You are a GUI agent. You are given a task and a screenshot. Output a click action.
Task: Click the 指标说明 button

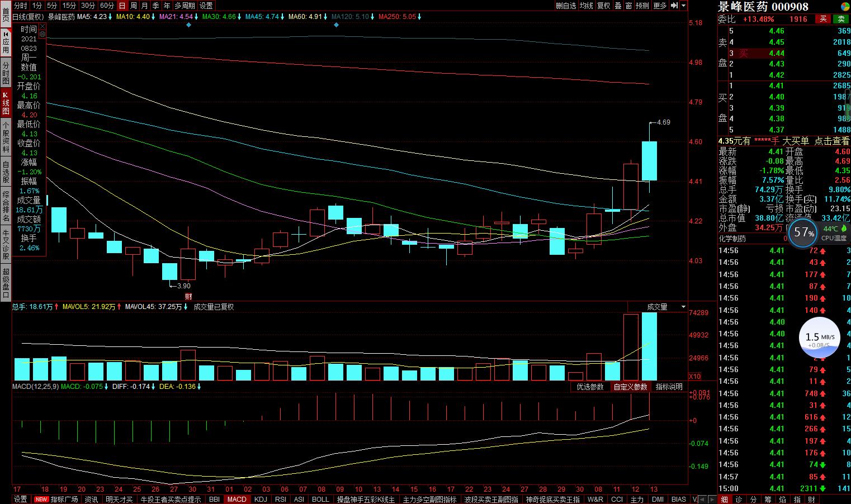669,387
